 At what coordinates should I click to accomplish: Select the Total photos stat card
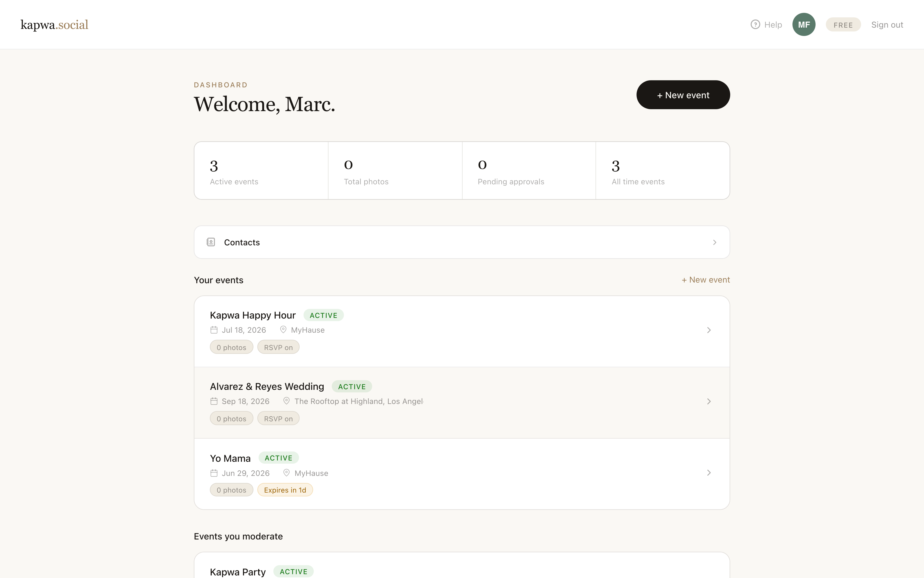[x=395, y=170]
